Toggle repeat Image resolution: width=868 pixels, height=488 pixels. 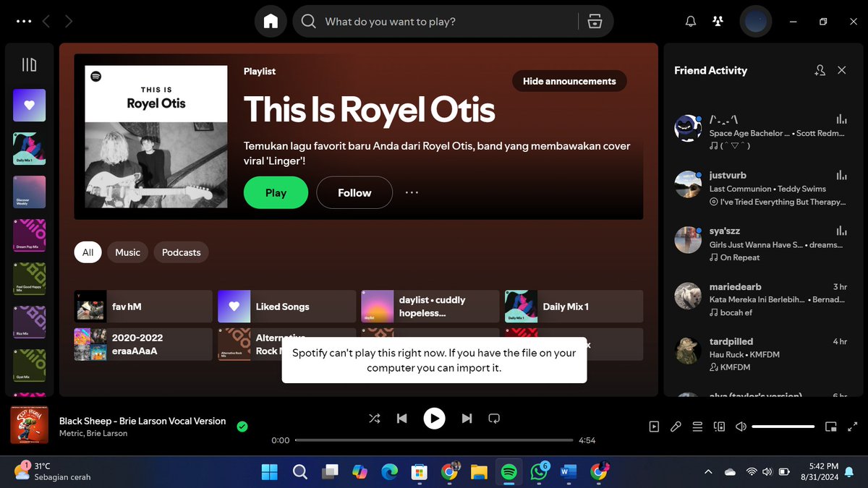[494, 418]
